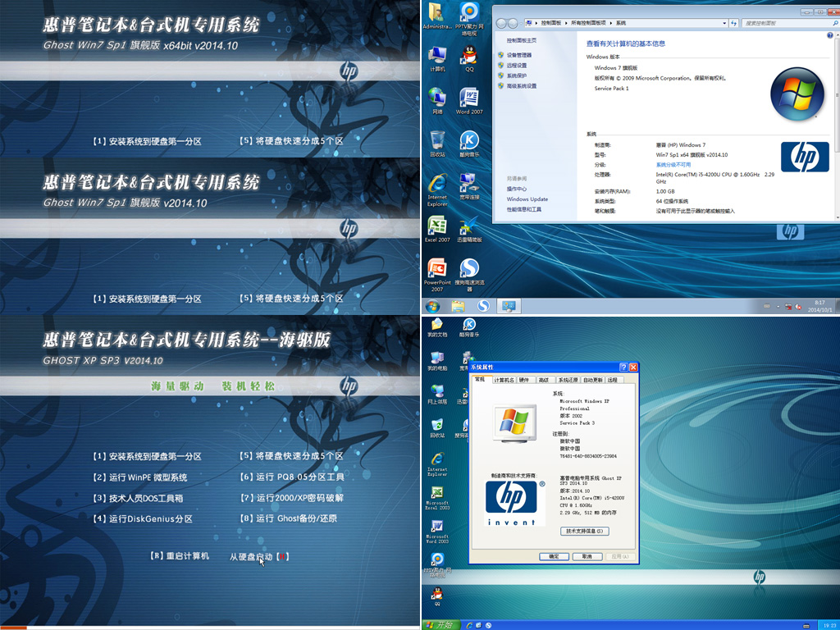
Task: Open 高级系统设置 link
Action: pyautogui.click(x=521, y=85)
